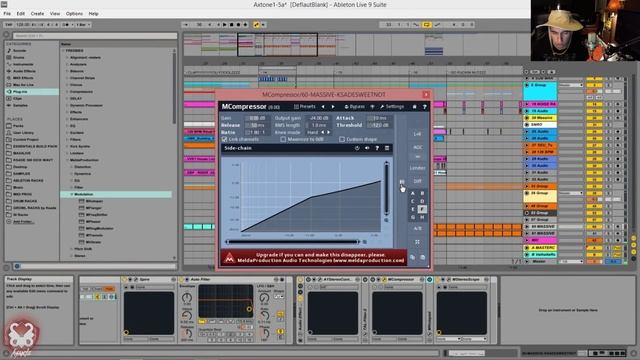Start playback with the transport play button
The width and height of the screenshot is (640, 360).
point(224,25)
